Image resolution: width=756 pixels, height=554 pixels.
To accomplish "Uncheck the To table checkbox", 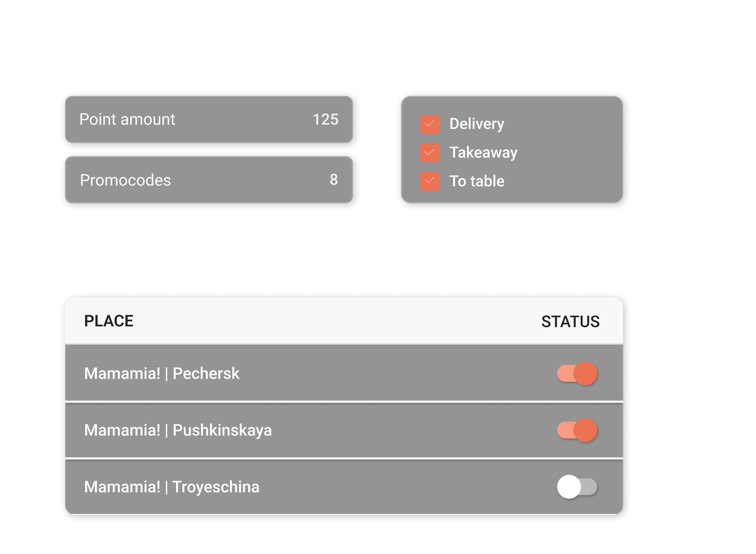I will click(x=429, y=181).
